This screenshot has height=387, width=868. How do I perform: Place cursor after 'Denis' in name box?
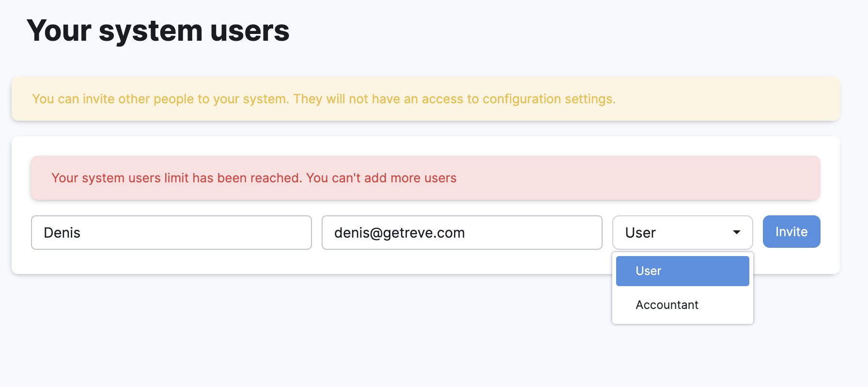point(81,233)
